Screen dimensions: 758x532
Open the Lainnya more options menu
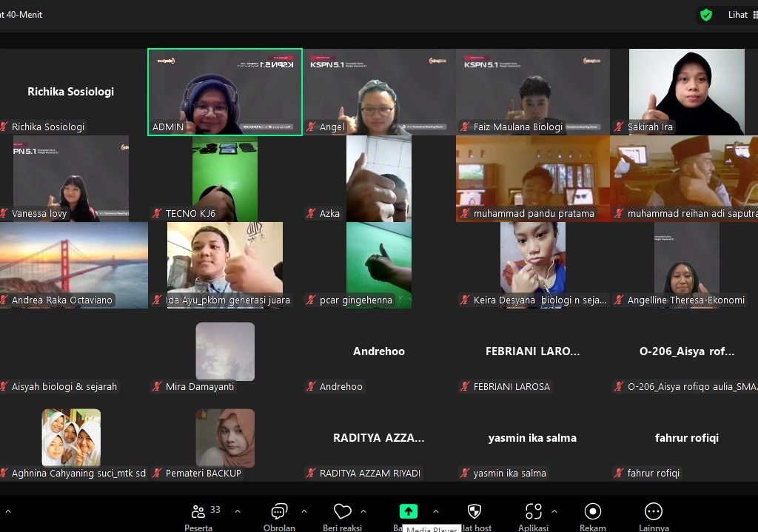point(653,512)
